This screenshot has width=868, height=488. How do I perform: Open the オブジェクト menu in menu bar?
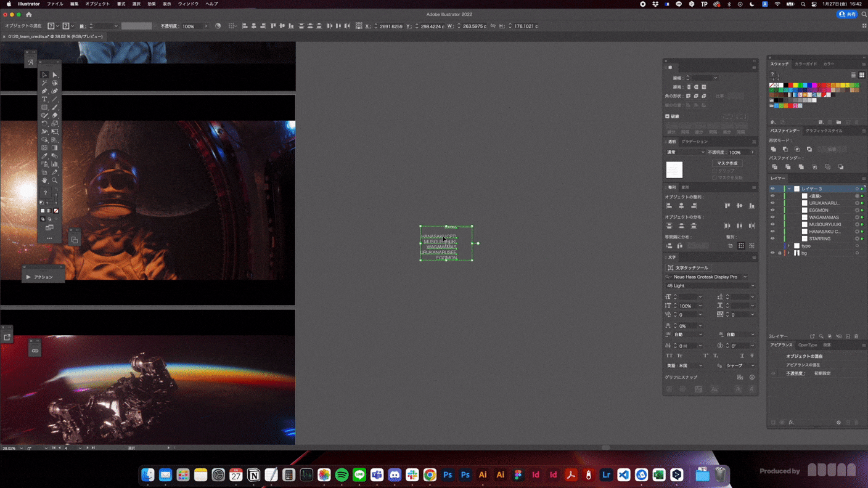point(97,4)
